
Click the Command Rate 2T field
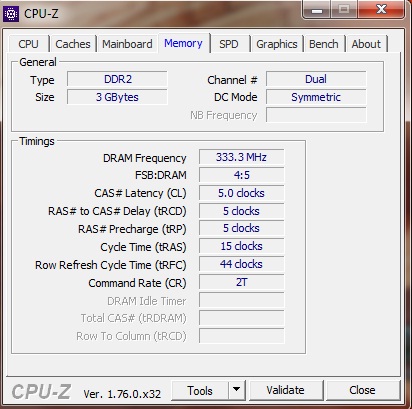pyautogui.click(x=242, y=282)
